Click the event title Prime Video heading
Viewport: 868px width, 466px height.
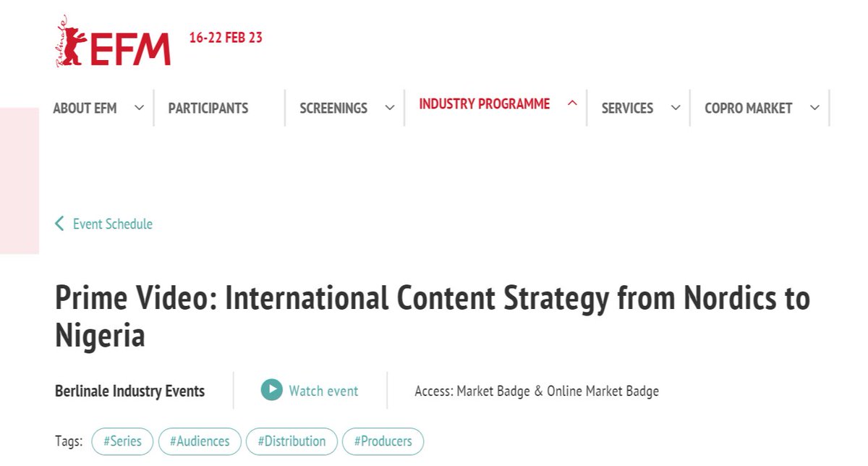pyautogui.click(x=433, y=317)
